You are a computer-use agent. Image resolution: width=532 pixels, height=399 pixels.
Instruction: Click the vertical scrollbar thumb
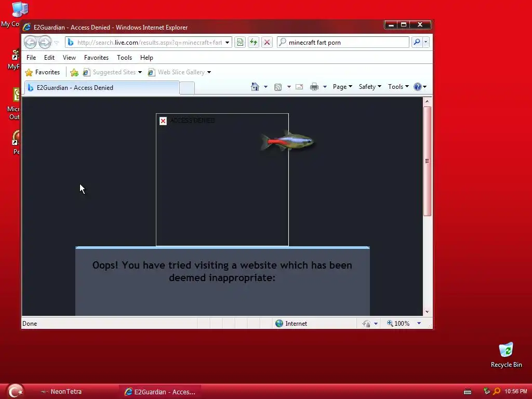coord(427,161)
